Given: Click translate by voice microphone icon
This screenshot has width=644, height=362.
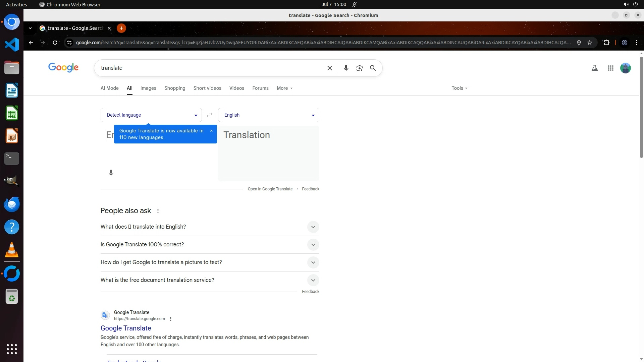Looking at the screenshot, I should click(x=111, y=173).
